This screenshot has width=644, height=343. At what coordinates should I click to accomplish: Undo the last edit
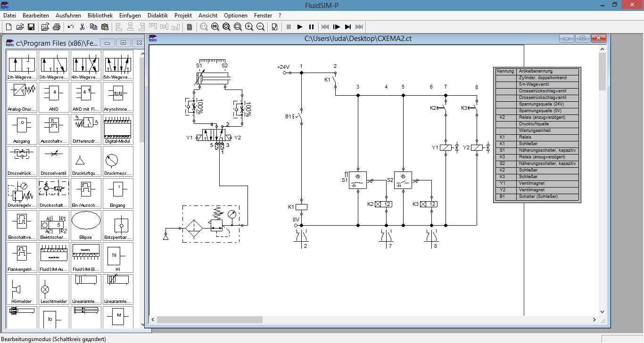point(71,27)
